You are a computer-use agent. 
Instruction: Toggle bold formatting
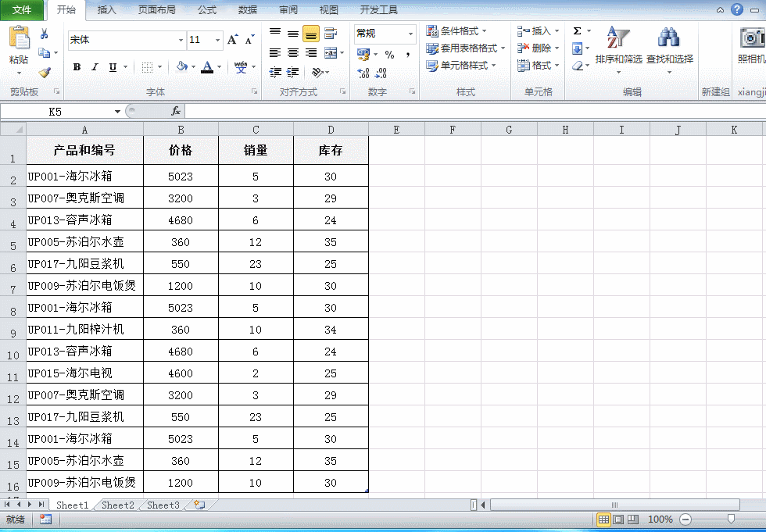(x=77, y=67)
